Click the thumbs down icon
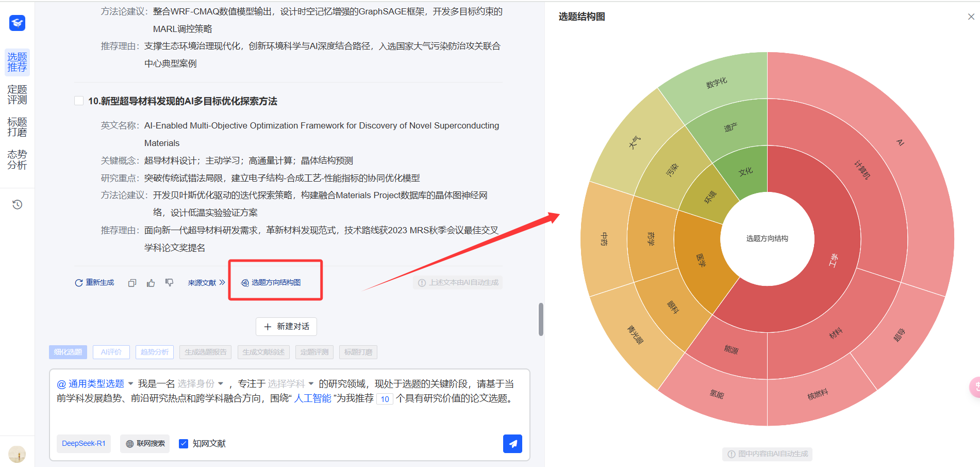The width and height of the screenshot is (980, 467). point(169,282)
